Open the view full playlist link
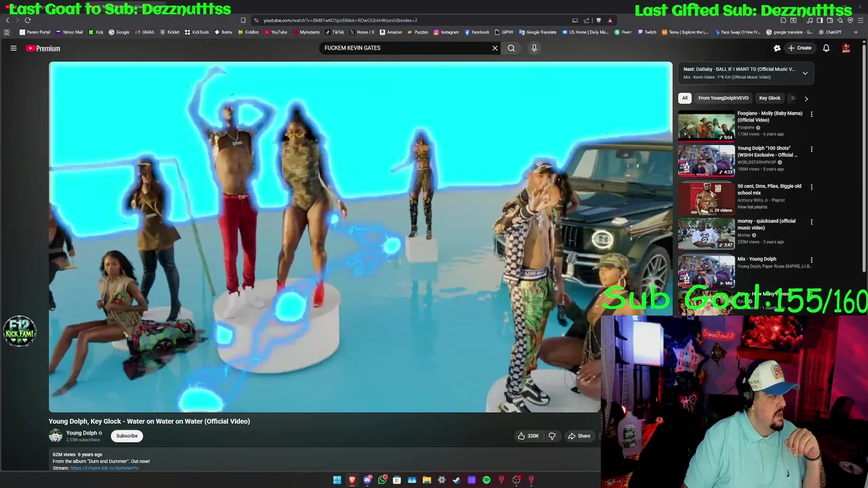The height and width of the screenshot is (488, 868). pos(752,207)
